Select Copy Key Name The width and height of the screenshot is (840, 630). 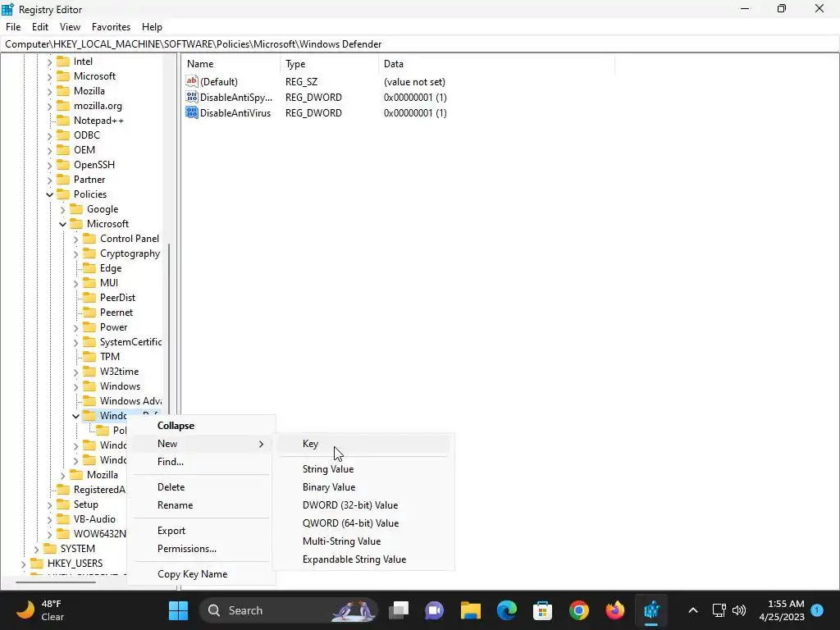pos(192,573)
